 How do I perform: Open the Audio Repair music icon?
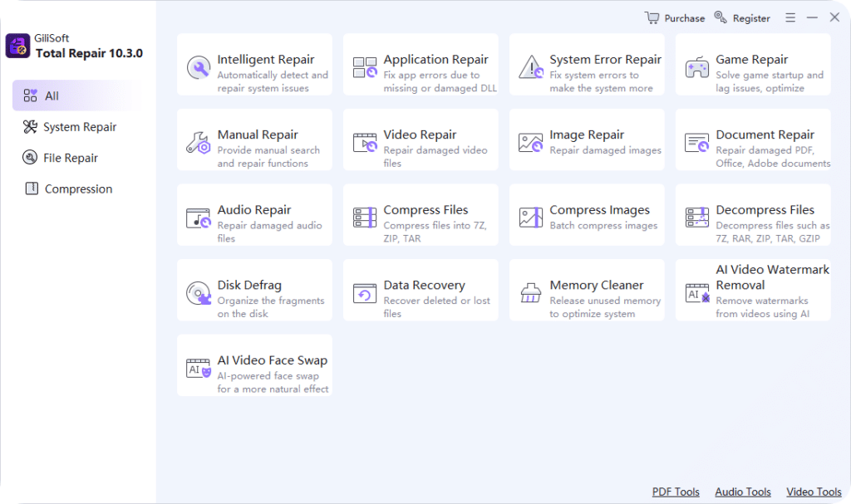[x=199, y=218]
